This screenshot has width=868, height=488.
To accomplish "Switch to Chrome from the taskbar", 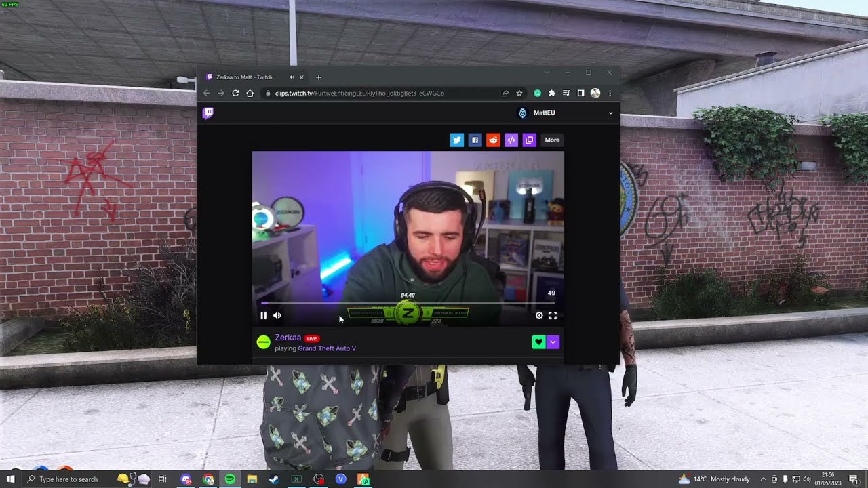I will tap(208, 479).
